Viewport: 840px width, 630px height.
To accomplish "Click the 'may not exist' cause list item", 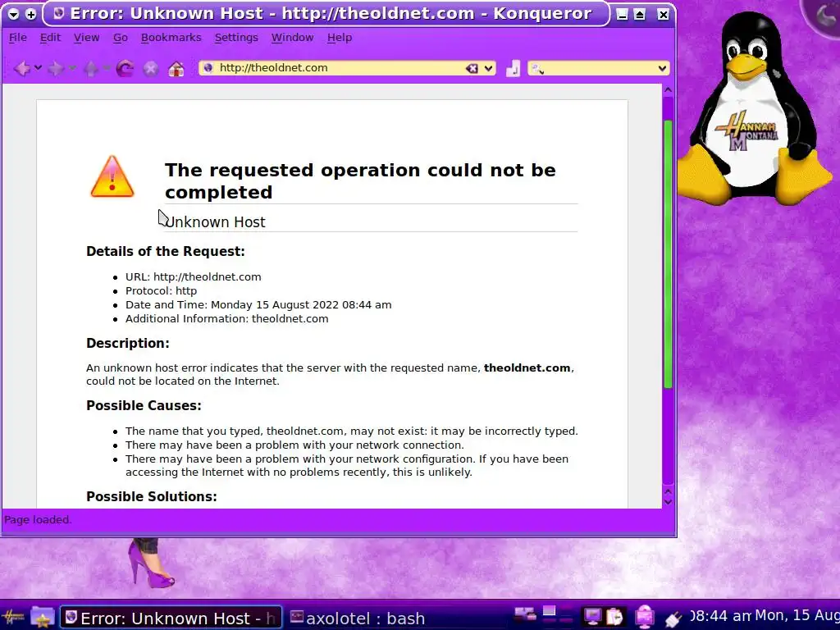I will pos(351,431).
